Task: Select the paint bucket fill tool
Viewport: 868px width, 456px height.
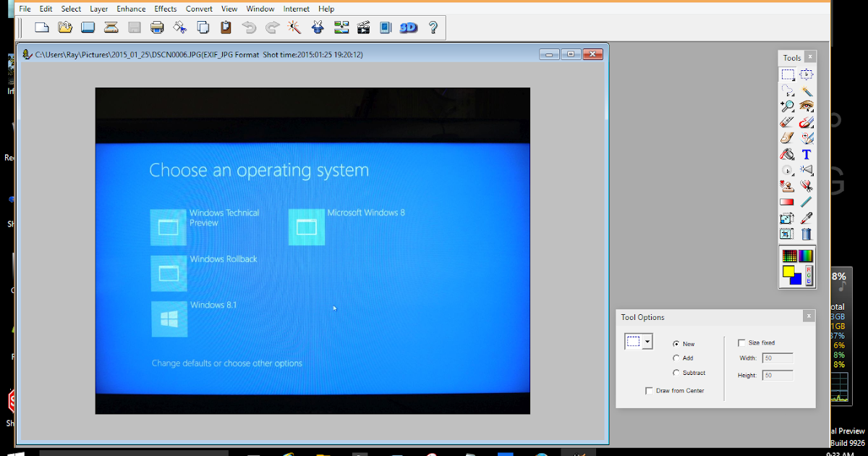Action: [x=787, y=154]
